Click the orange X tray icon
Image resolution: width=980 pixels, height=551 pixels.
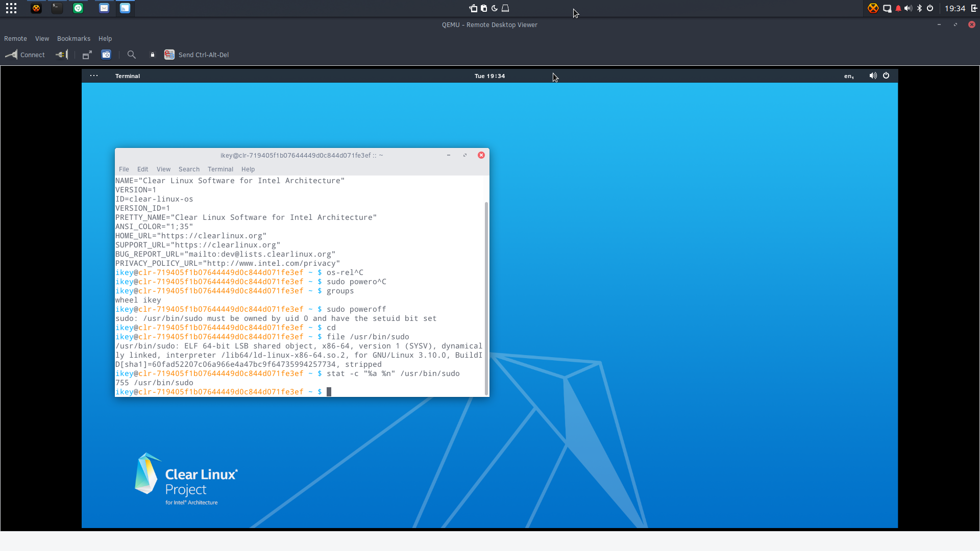873,8
